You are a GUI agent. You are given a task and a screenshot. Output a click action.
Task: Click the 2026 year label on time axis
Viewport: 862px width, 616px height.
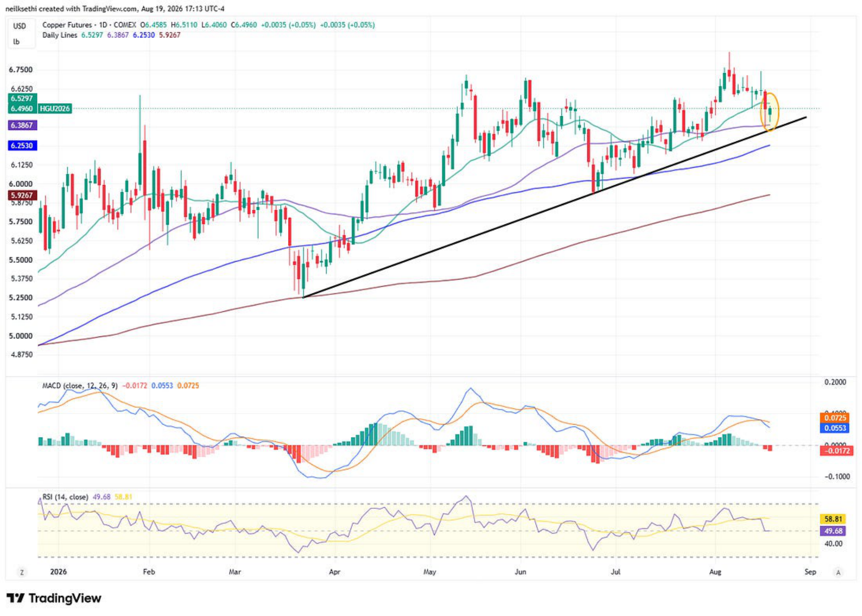[58, 572]
